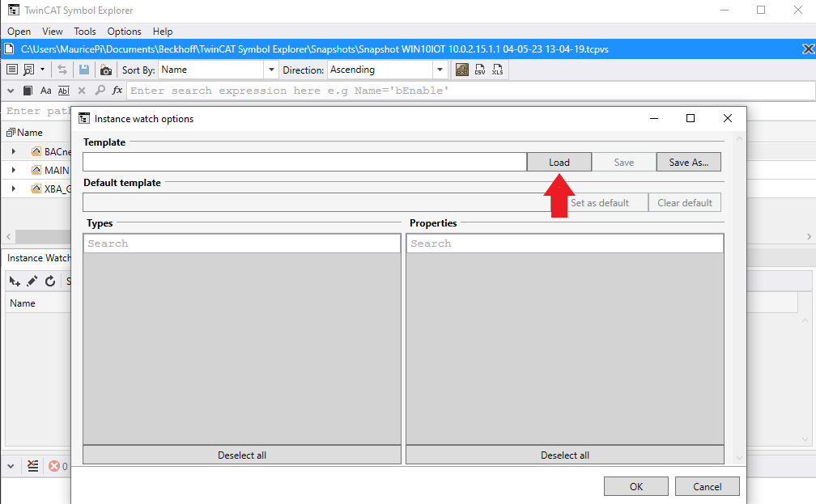
Task: Cancel the Instance watch options dialog
Action: point(708,486)
